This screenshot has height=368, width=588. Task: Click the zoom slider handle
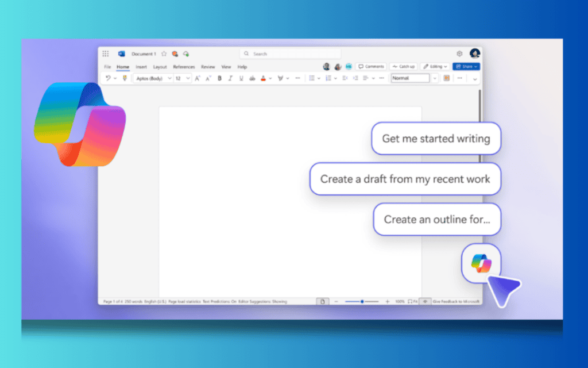point(362,301)
